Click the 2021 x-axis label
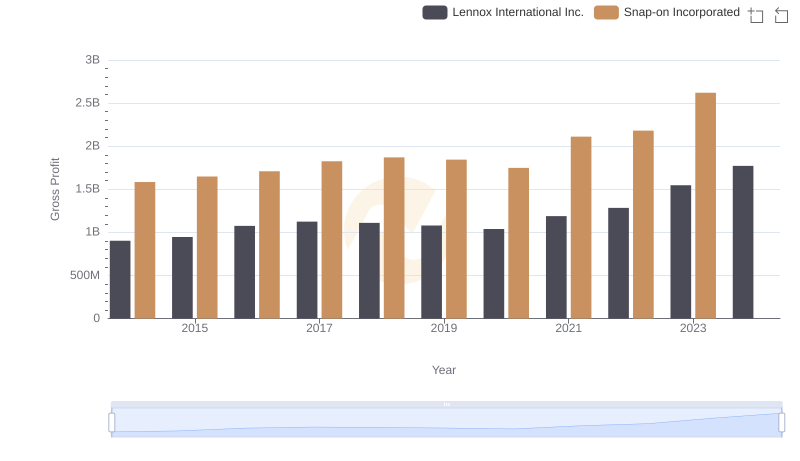Screen dimensions: 800x461 click(x=568, y=328)
